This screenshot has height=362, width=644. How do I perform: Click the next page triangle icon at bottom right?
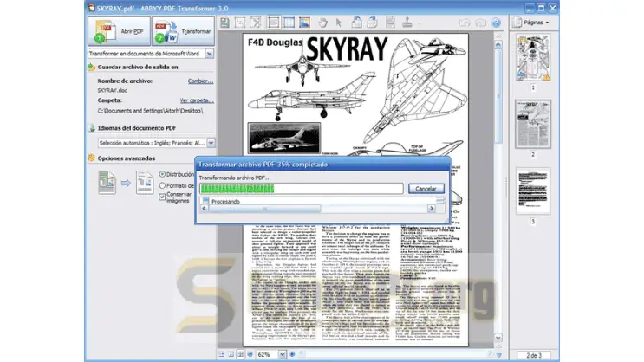(x=498, y=355)
